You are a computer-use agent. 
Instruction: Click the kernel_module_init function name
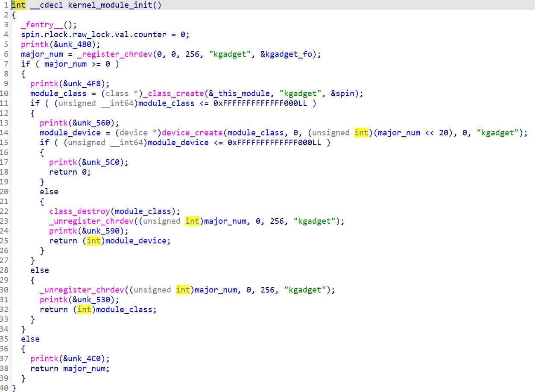coord(110,5)
